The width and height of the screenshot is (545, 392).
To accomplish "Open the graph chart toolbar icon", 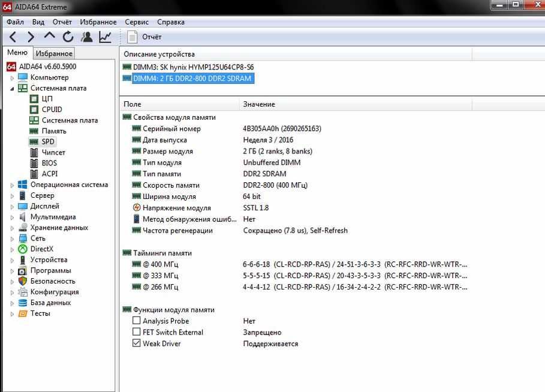I will tap(106, 37).
